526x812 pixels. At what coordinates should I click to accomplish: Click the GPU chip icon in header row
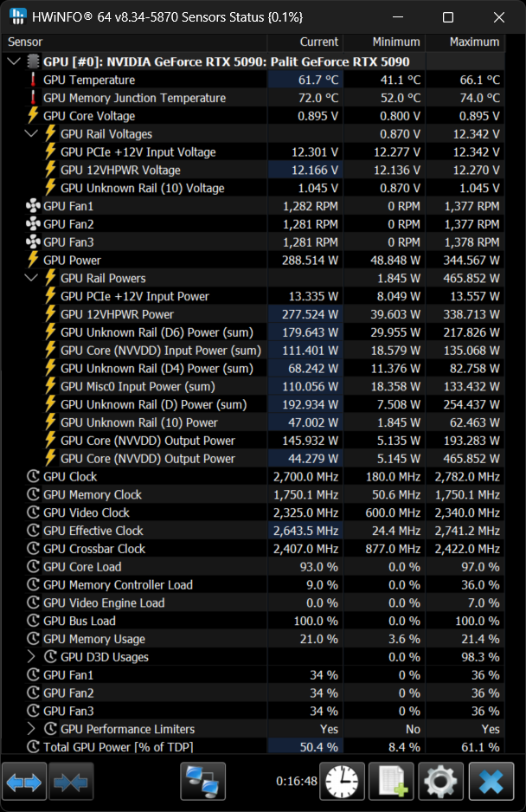coord(33,61)
